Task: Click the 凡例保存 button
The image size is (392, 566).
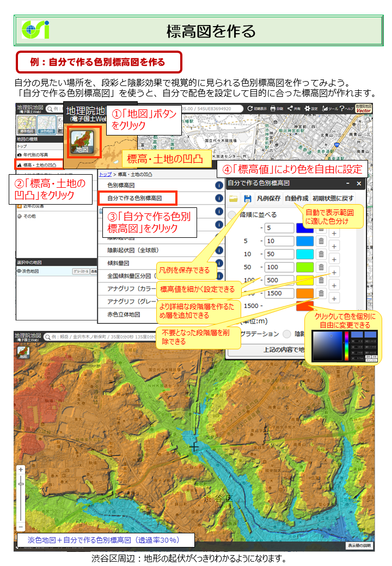Action: click(268, 198)
